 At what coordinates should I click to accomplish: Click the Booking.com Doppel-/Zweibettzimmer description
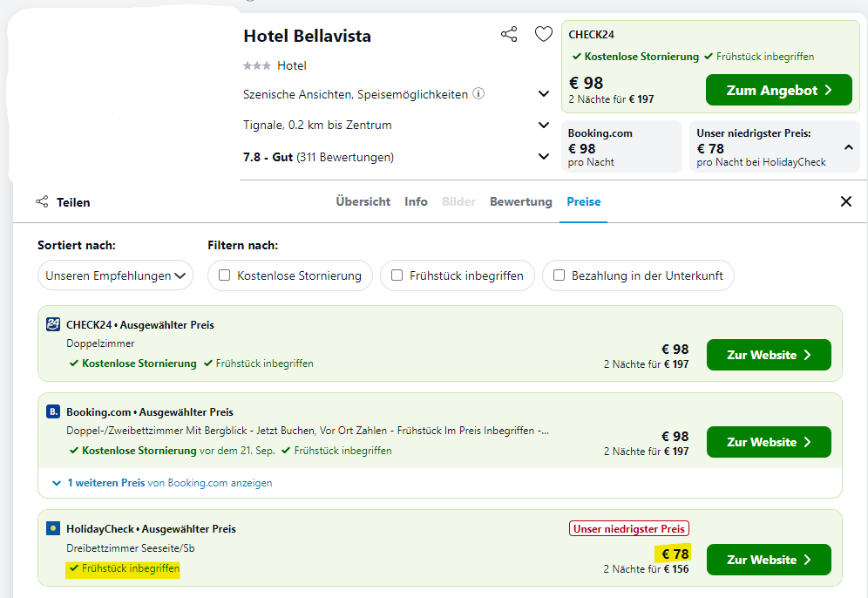tap(308, 431)
